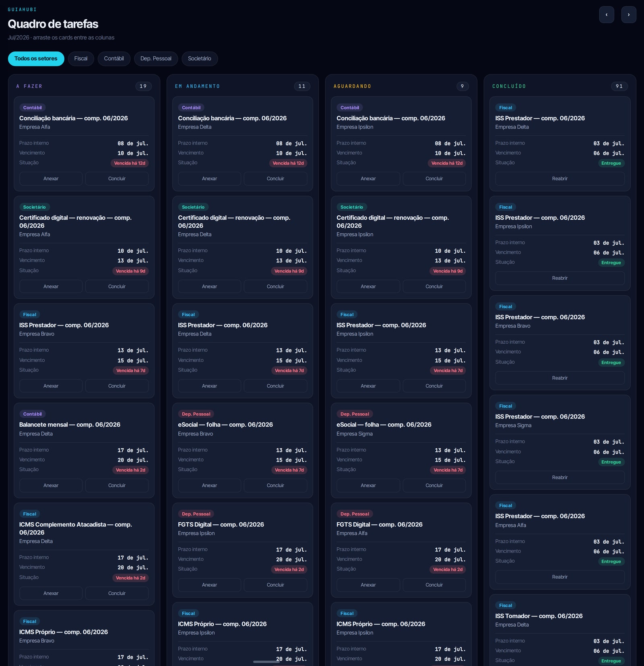Reabrir ISS Prestador Empresa Ipsilon concluded task

(x=560, y=278)
